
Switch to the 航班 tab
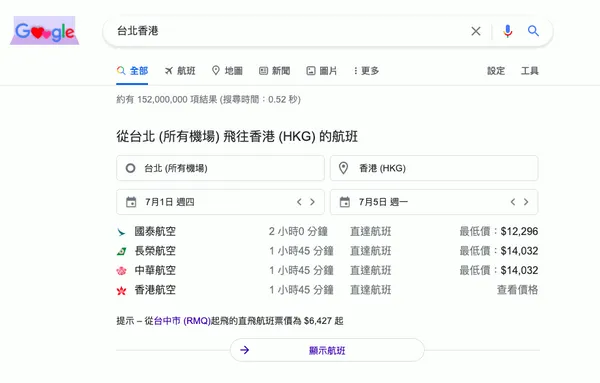point(180,71)
